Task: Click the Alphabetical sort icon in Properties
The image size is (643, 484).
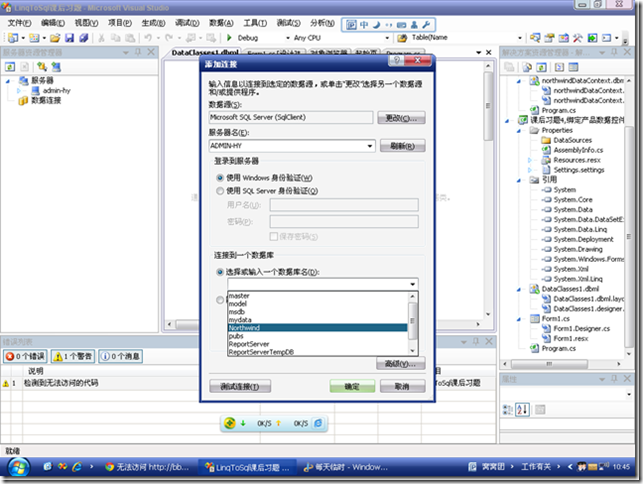Action: (x=522, y=409)
